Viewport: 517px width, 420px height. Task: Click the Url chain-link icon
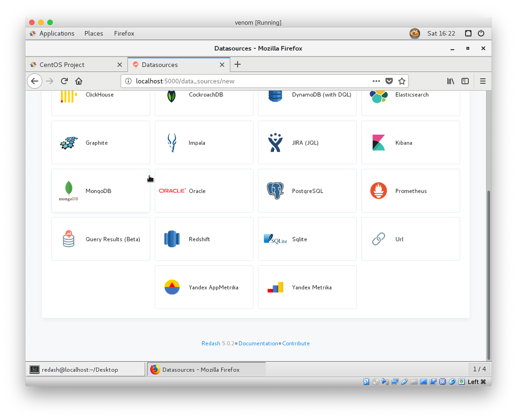point(379,239)
